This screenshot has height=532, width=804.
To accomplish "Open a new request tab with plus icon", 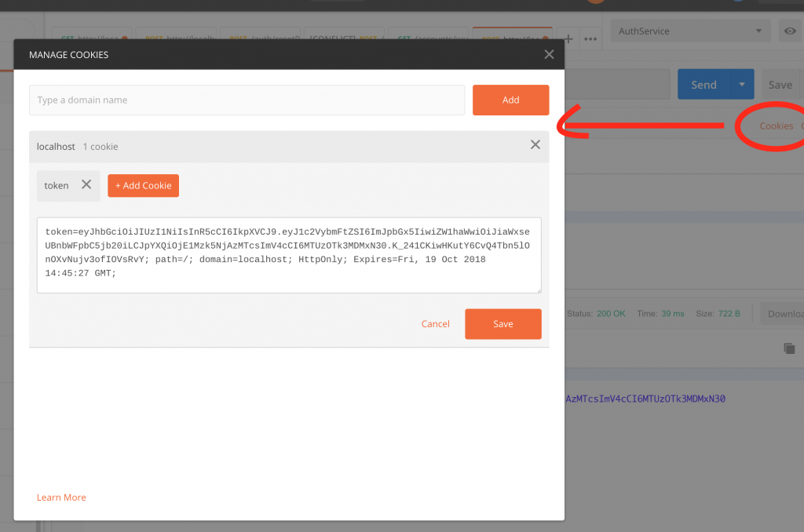I will coord(568,39).
